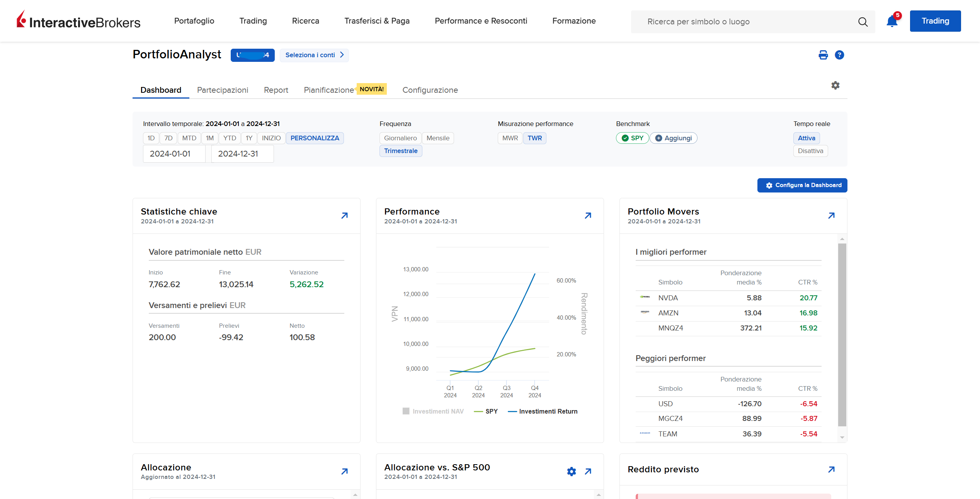Select the Disattiva real-time option
The height and width of the screenshot is (499, 980).
pos(810,151)
